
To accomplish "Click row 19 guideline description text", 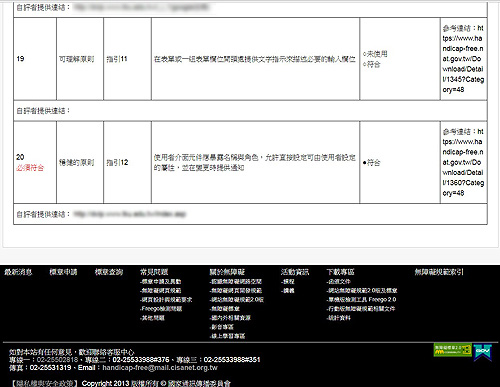I will coord(255,59).
